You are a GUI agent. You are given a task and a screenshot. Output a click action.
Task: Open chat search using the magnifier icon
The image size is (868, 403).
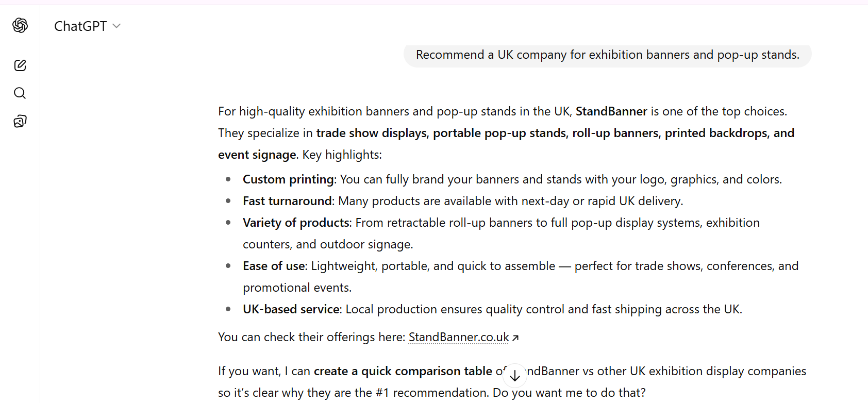[20, 93]
